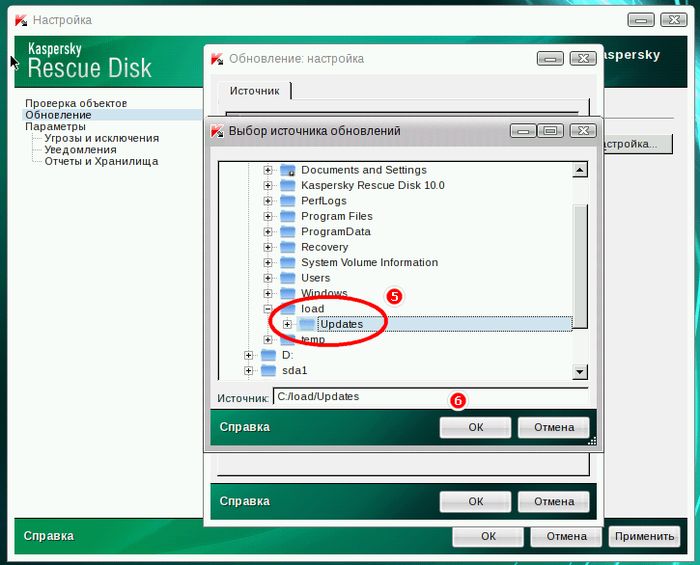Image resolution: width=700 pixels, height=565 pixels.
Task: Expand the Documents and Settings folder
Action: [267, 170]
